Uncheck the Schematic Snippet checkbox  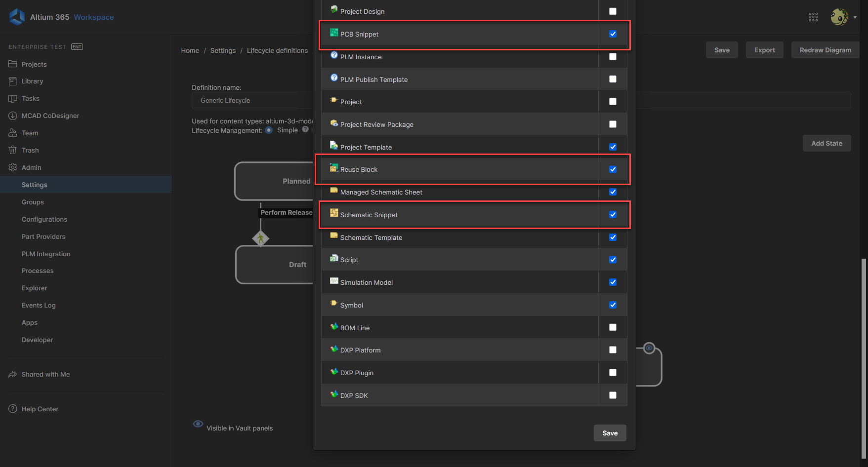point(613,215)
